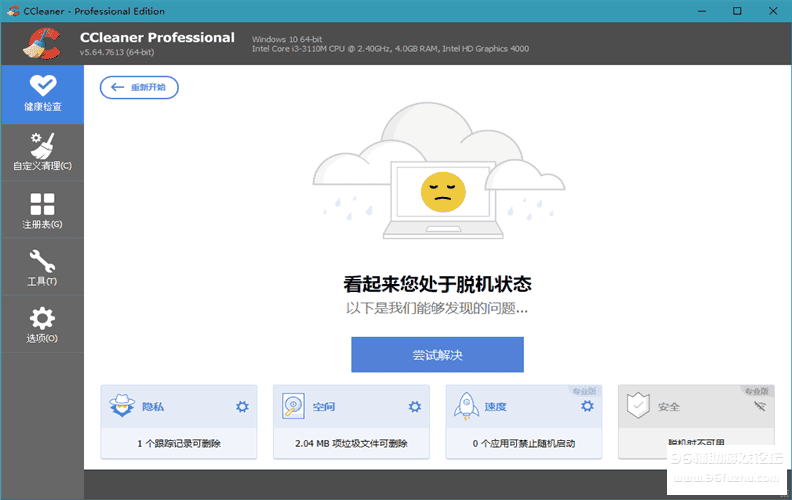Click the spy icon on 隐私 card

pos(122,406)
